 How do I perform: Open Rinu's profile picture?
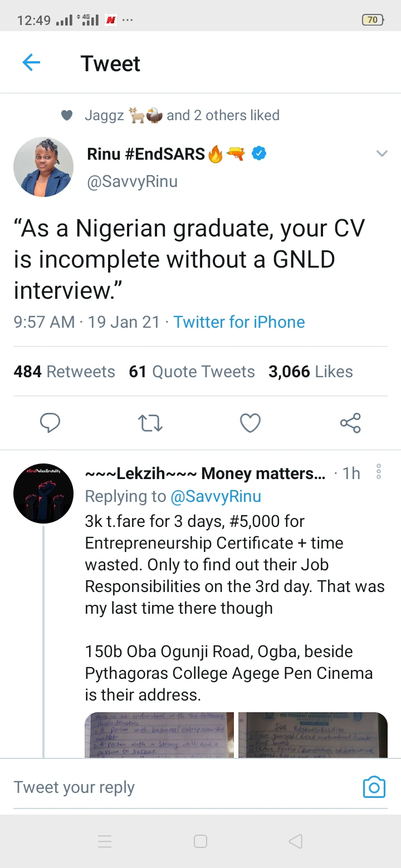(43, 167)
